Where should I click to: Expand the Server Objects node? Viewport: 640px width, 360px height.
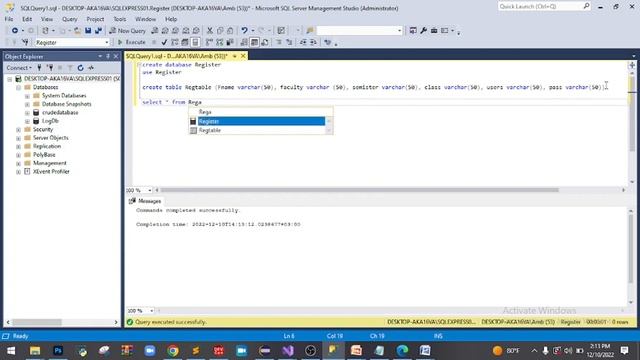pos(18,138)
